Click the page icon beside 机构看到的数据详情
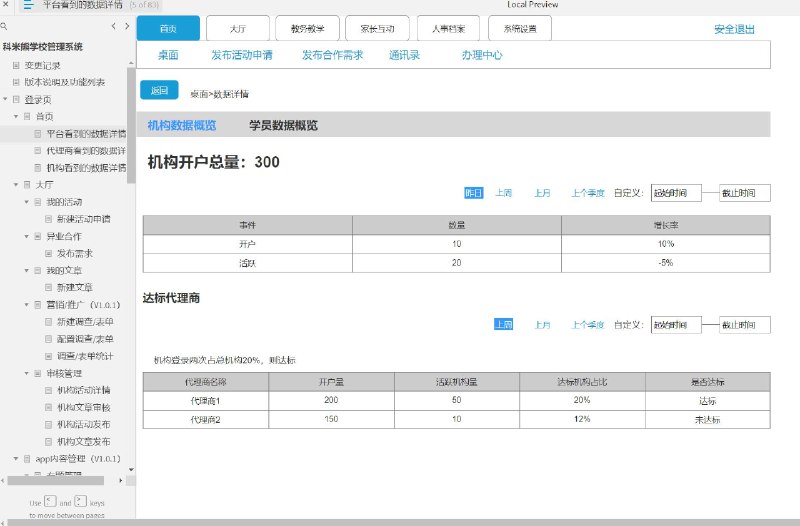 coord(38,167)
